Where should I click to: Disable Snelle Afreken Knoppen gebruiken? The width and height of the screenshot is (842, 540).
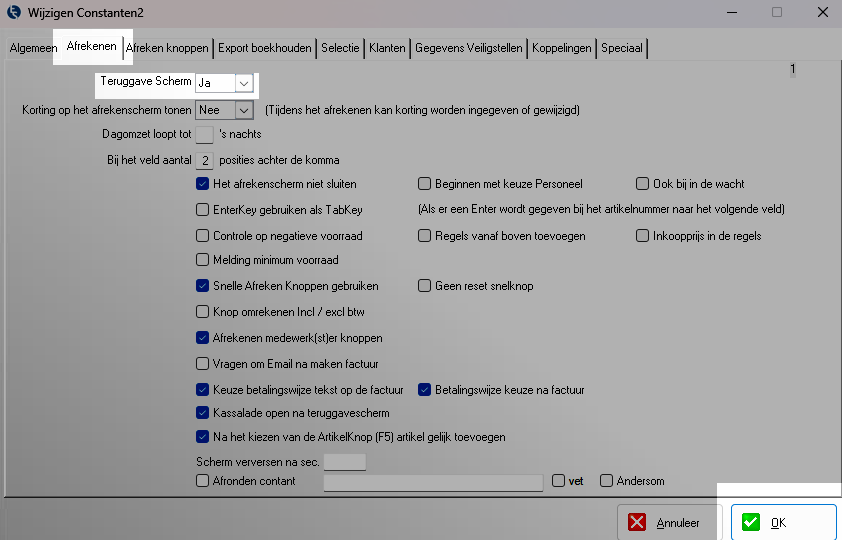(x=203, y=286)
